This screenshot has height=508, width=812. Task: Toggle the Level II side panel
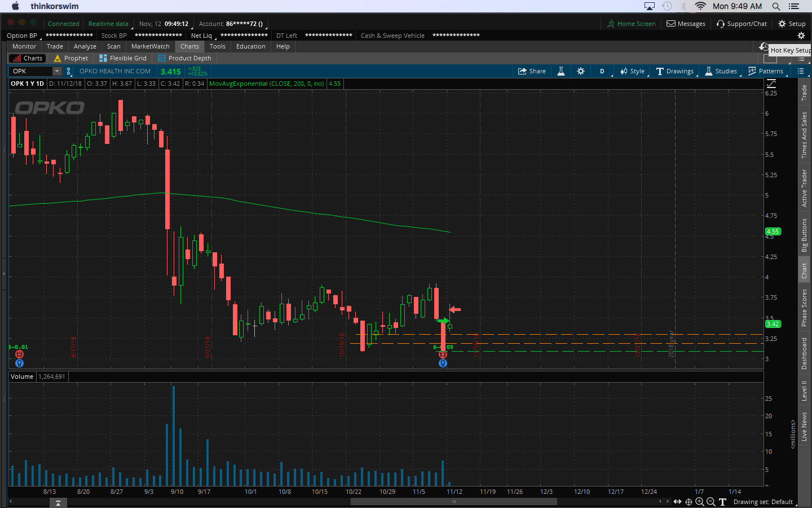(x=804, y=391)
